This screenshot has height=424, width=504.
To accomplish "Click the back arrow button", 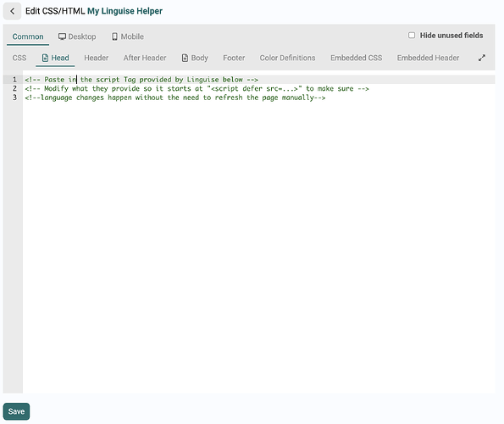I will [x=12, y=11].
